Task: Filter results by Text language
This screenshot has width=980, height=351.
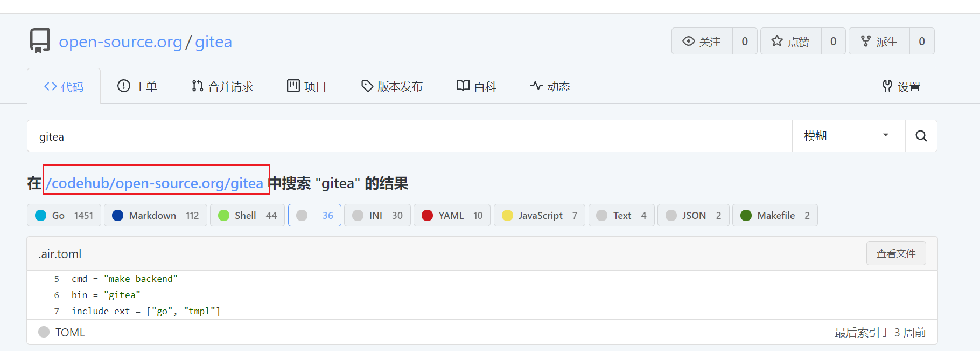Action: pyautogui.click(x=621, y=215)
